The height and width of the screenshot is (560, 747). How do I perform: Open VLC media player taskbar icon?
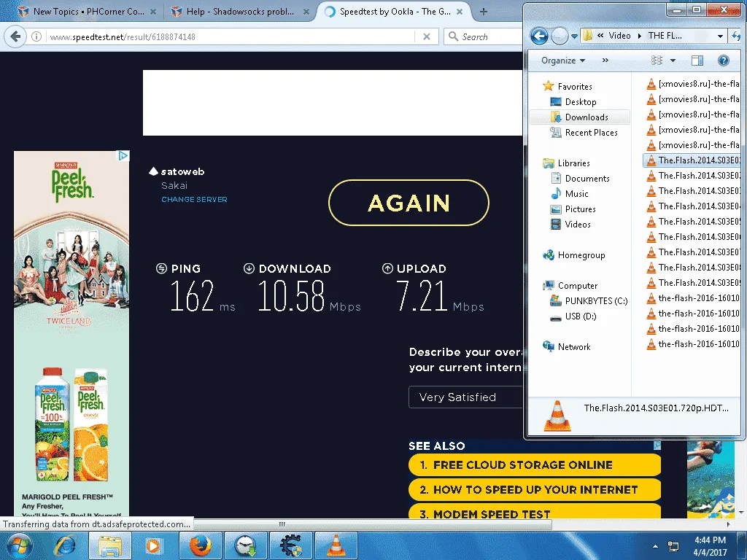tap(336, 545)
